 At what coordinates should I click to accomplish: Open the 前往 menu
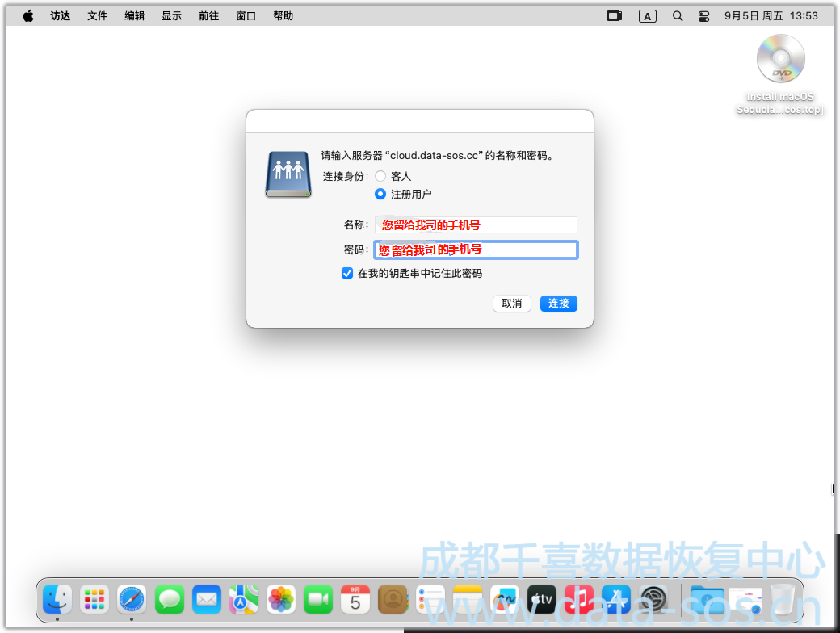coord(208,16)
